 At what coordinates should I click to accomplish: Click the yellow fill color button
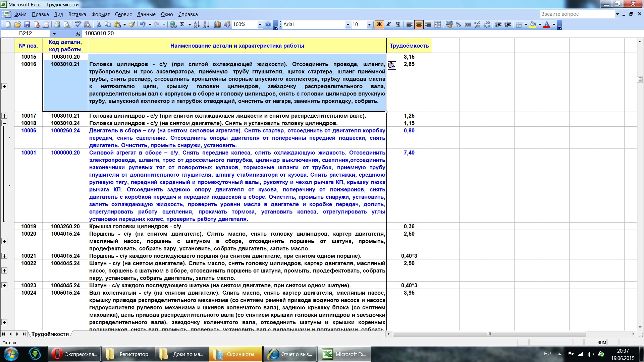[x=533, y=24]
